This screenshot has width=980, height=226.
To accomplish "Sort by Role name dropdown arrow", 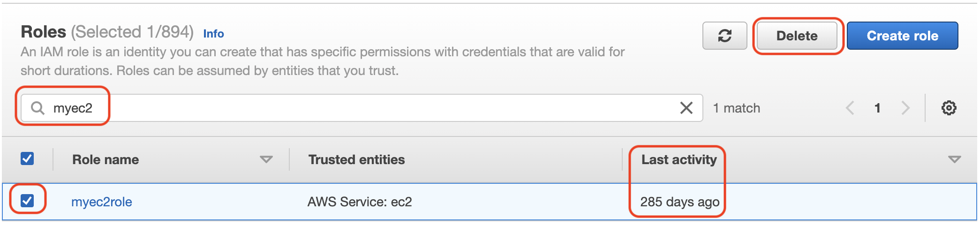I will tap(266, 160).
